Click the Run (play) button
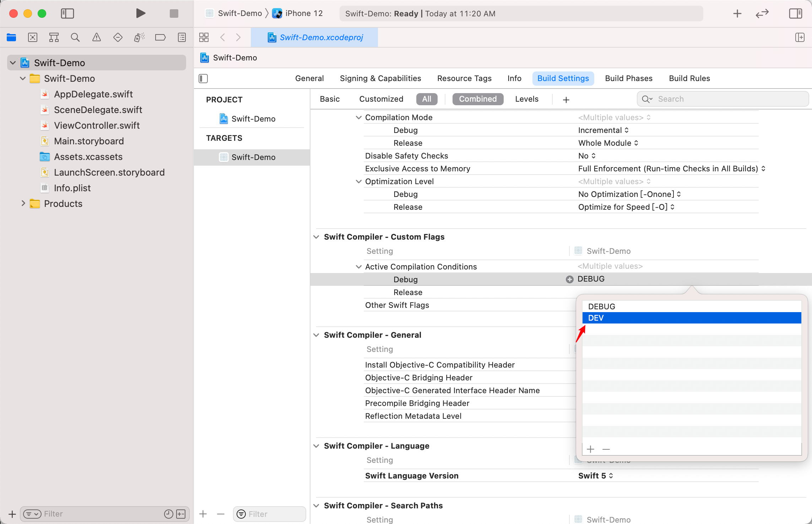 pyautogui.click(x=141, y=14)
